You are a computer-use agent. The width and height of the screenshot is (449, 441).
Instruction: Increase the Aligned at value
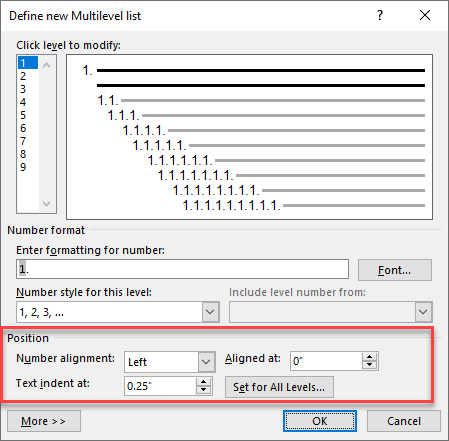369,357
